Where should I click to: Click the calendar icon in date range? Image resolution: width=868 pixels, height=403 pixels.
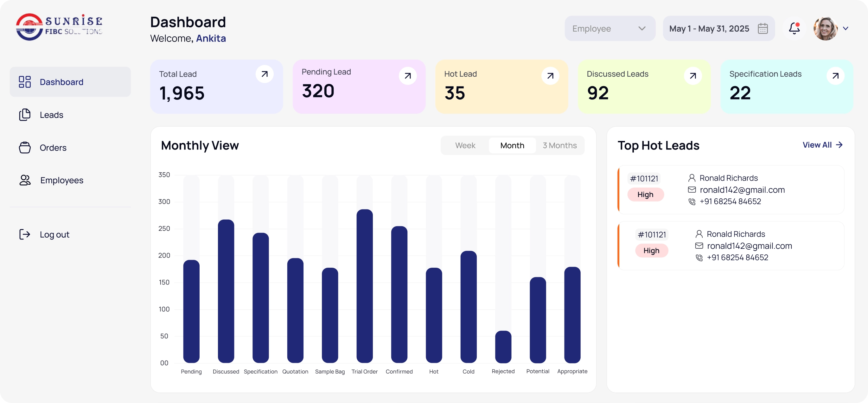click(x=763, y=29)
